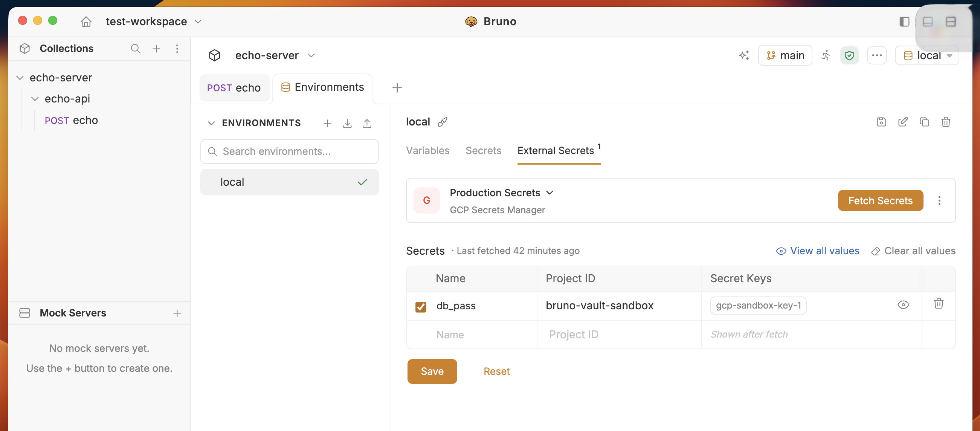Open the main git branch selector

coord(785,55)
